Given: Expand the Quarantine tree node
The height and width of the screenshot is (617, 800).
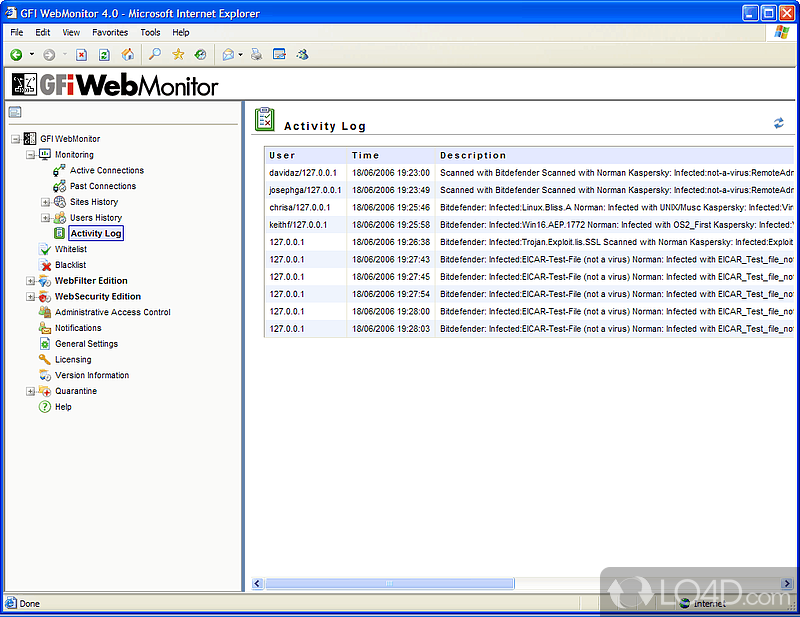Looking at the screenshot, I should [x=30, y=391].
